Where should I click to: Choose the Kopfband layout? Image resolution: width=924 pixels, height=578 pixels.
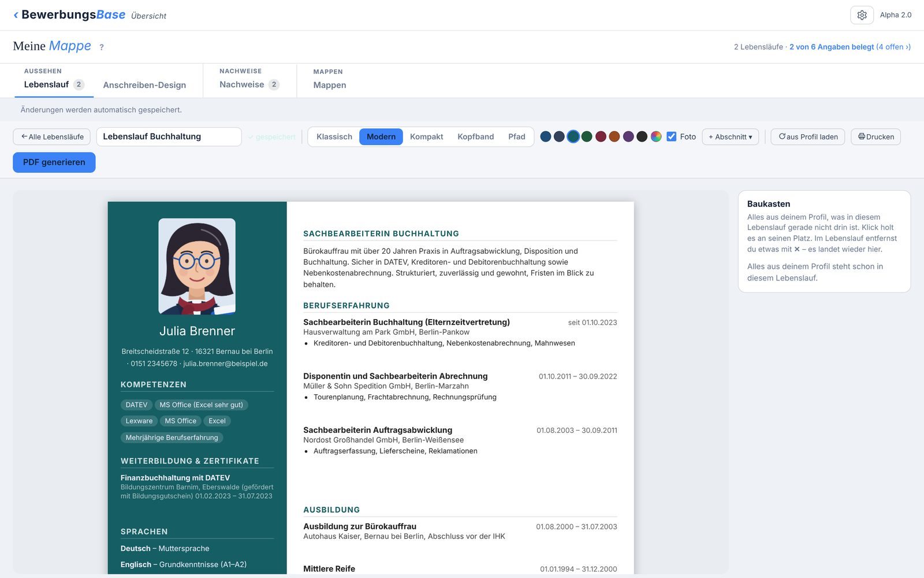(476, 137)
